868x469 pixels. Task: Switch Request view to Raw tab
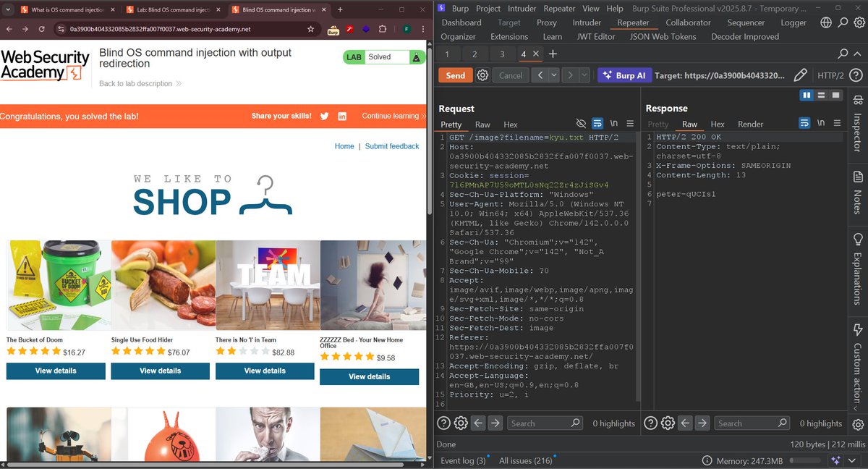pyautogui.click(x=482, y=124)
